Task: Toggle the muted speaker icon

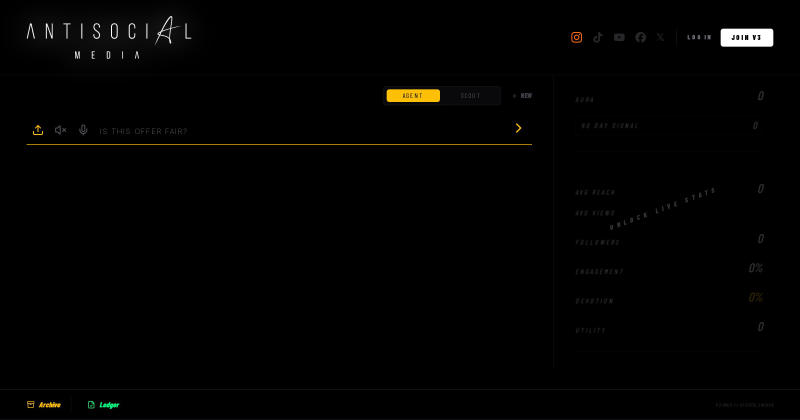Action: point(61,130)
